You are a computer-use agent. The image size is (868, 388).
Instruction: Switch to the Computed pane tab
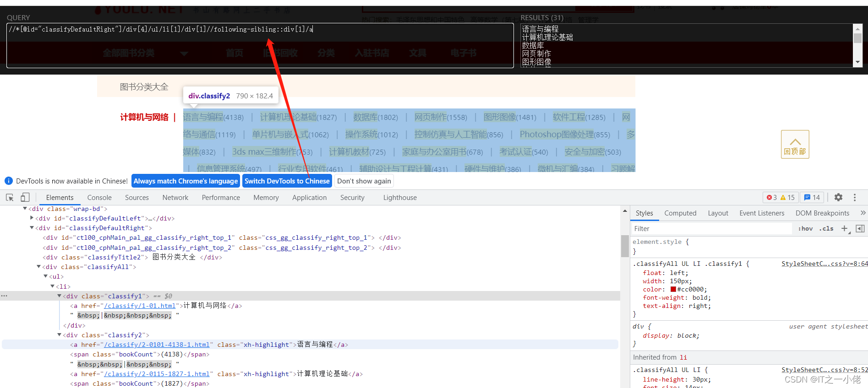point(680,213)
